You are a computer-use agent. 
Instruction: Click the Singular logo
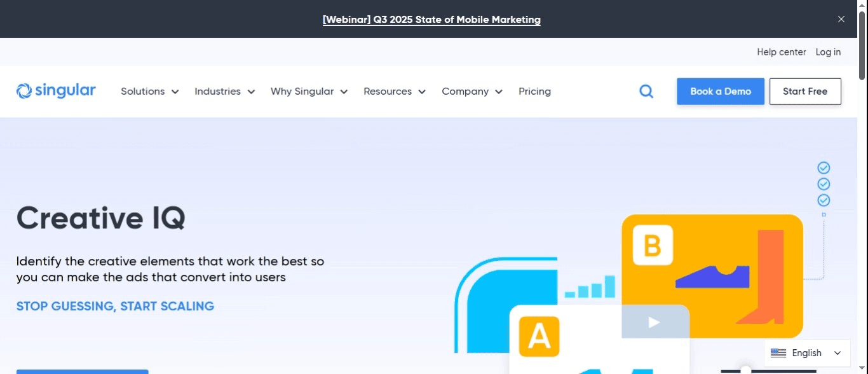pyautogui.click(x=56, y=91)
